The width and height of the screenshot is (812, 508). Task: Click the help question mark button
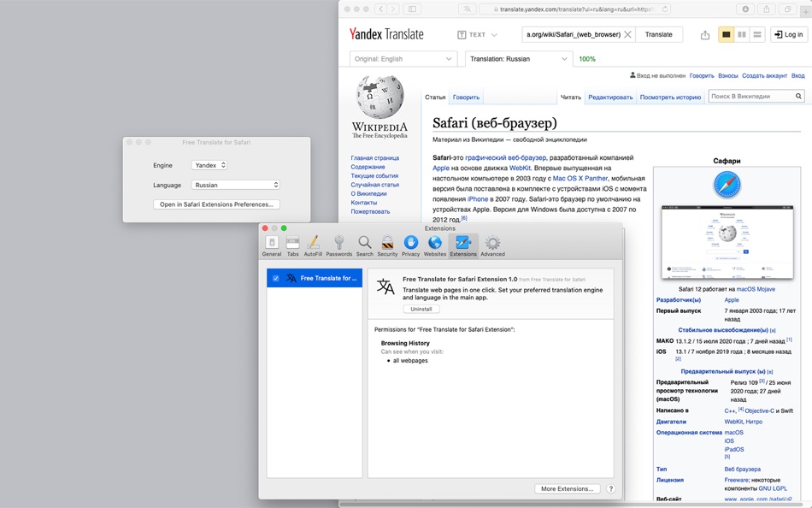[x=610, y=489]
